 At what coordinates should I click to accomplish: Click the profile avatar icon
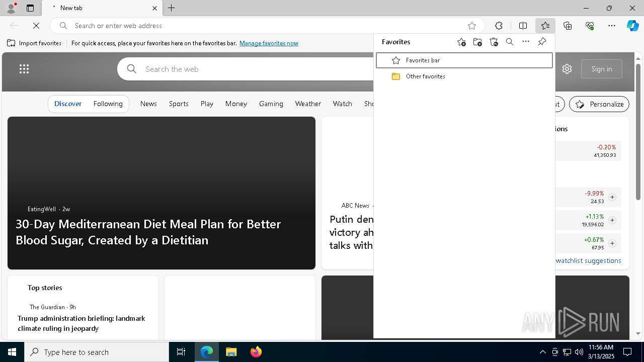[11, 8]
